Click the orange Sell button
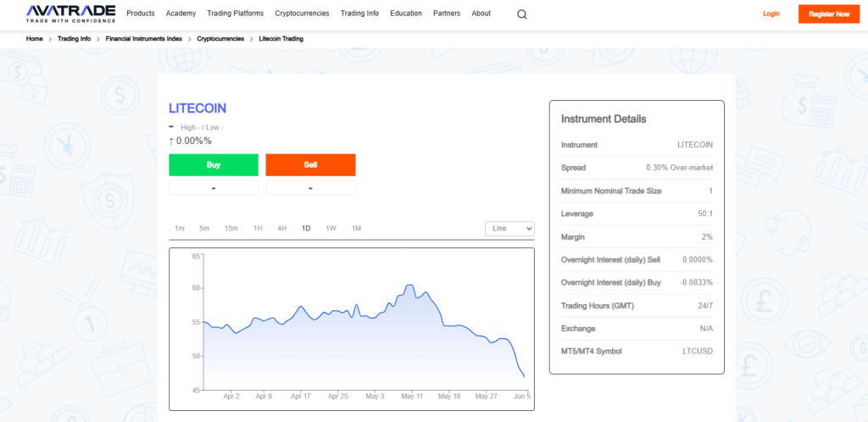This screenshot has height=422, width=868. point(310,165)
